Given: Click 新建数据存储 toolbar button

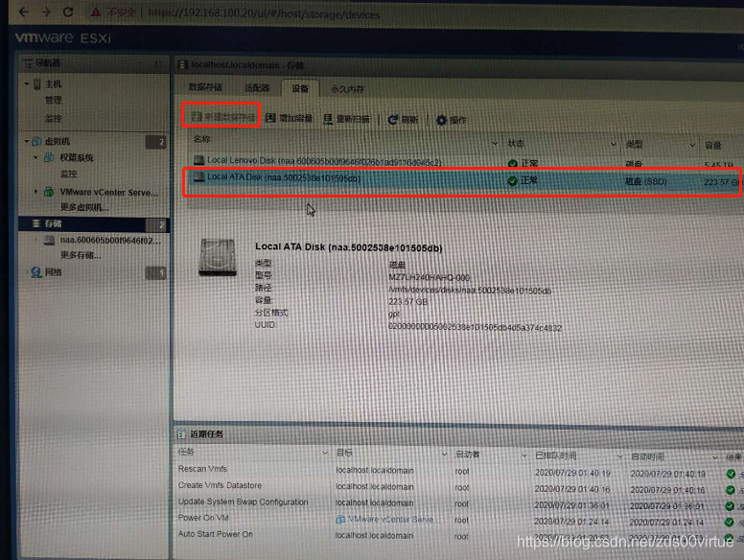Looking at the screenshot, I should click(x=222, y=117).
